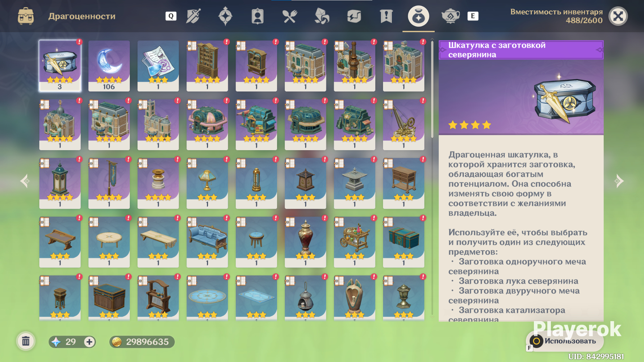Click the E next-tab key hint
This screenshot has height=362, width=644.
(x=473, y=16)
